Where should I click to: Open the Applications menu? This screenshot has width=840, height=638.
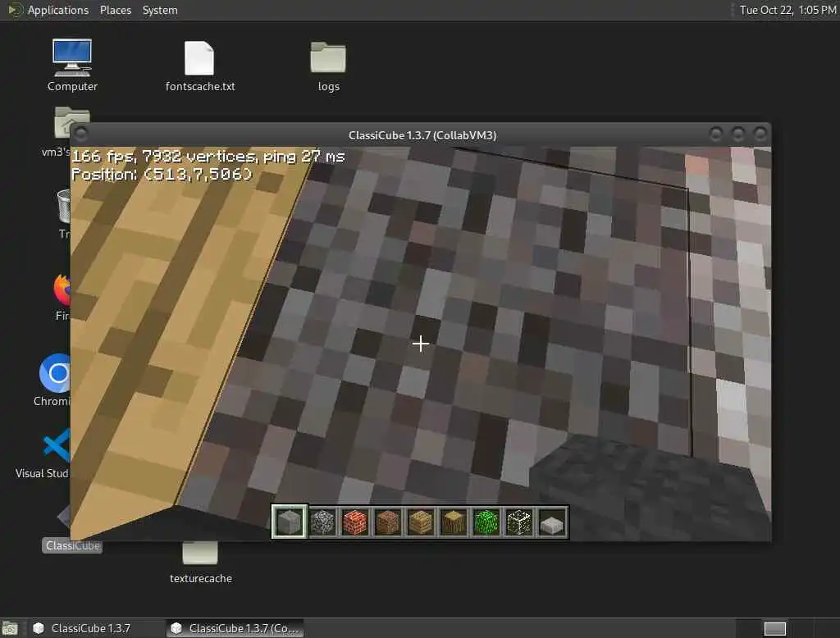pyautogui.click(x=48, y=10)
